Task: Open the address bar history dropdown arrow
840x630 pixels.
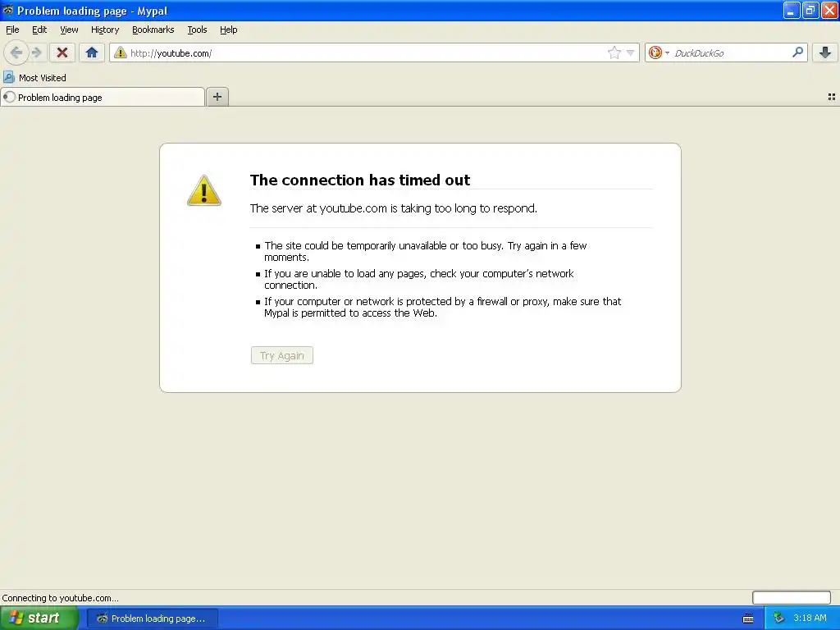Action: 631,52
